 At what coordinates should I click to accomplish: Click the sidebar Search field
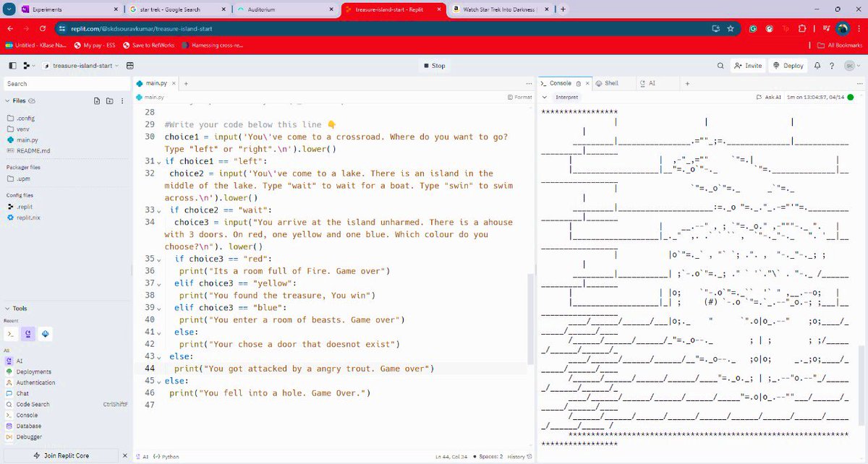click(x=67, y=84)
